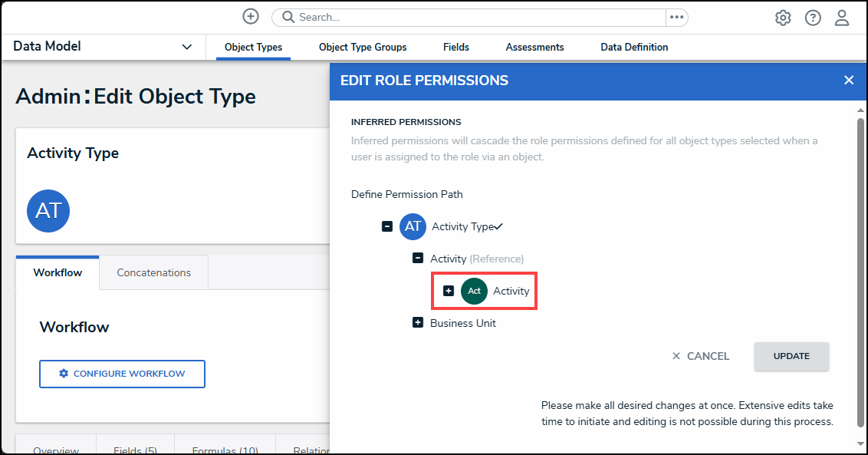Screen dimensions: 868x455
Task: Open the help question mark icon
Action: click(813, 18)
